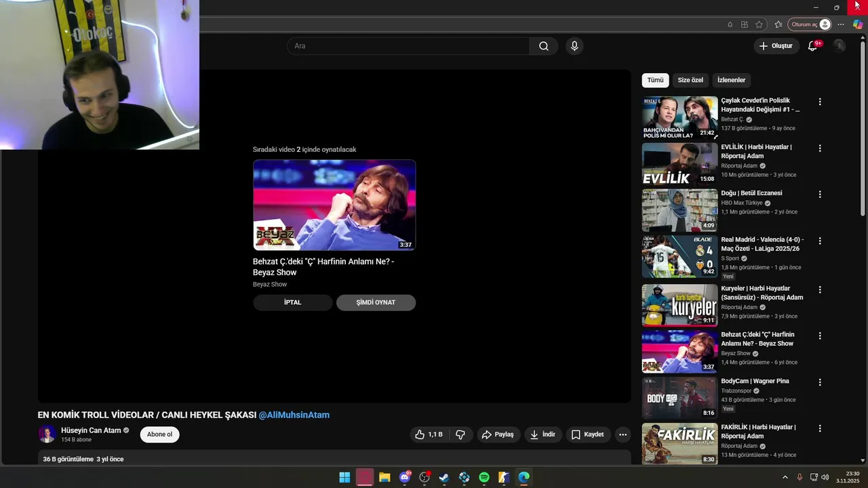Screen dimensions: 868x488
Task: Open more actions menu beside Kaydet
Action: point(623,434)
